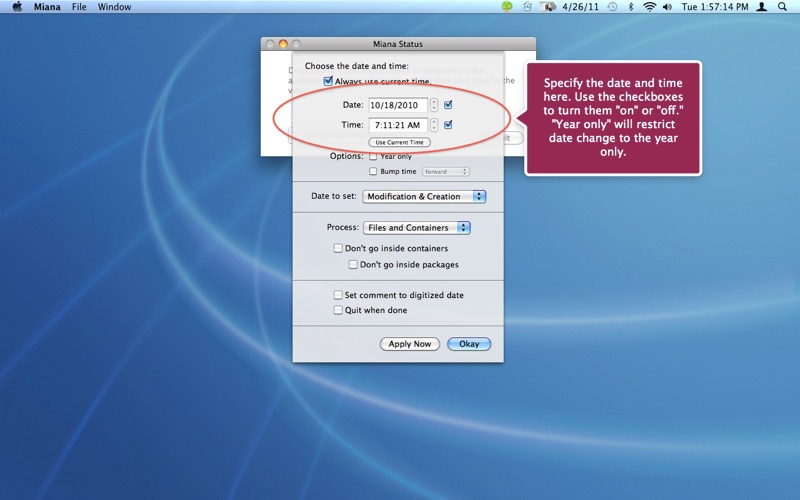Viewport: 800px width, 500px height.
Task: Click the stepper next to Date field
Action: pos(434,105)
